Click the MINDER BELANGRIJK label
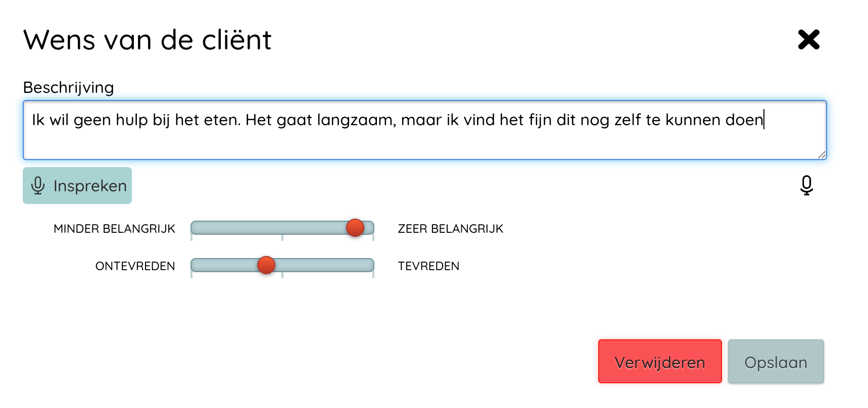This screenshot has width=868, height=408. point(114,229)
